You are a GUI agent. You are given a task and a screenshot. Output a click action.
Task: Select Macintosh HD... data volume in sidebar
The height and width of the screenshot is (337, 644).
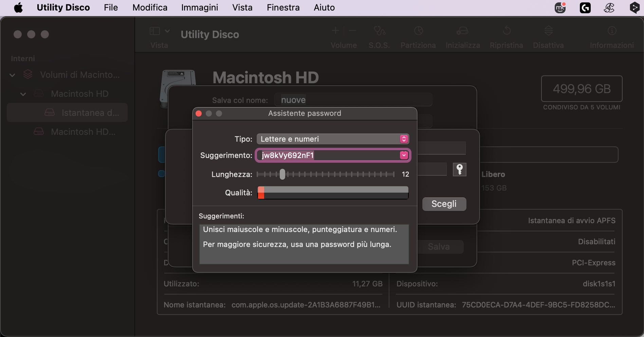click(x=83, y=132)
